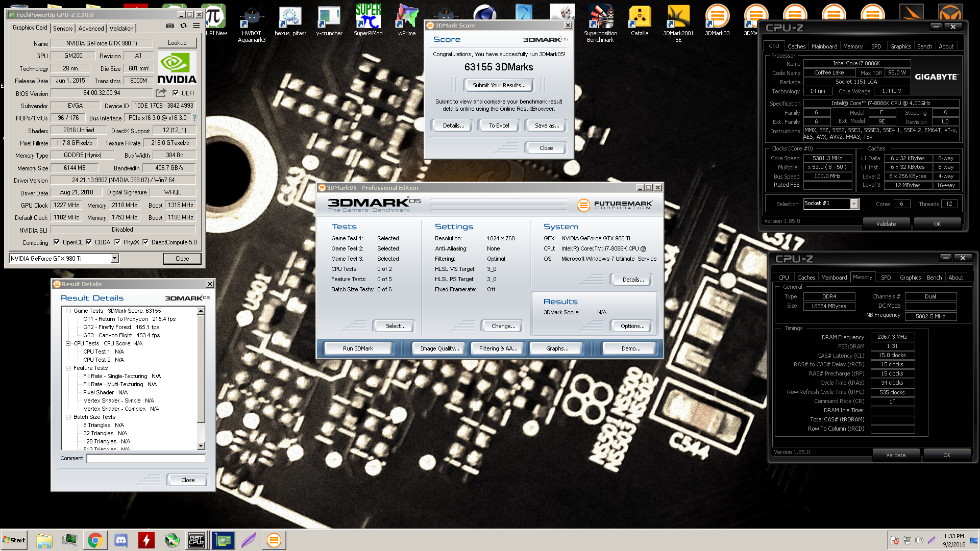980x551 pixels.
Task: Open the wPrime desktop shortcut
Action: tap(407, 20)
